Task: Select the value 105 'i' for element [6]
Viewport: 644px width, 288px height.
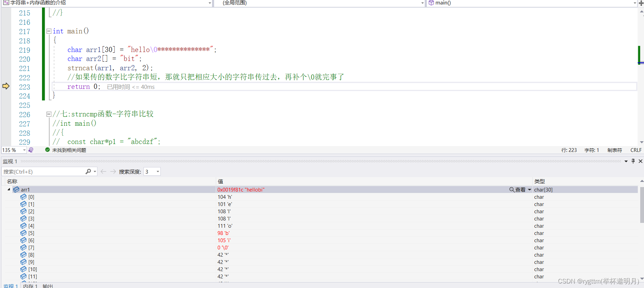Action: point(224,240)
